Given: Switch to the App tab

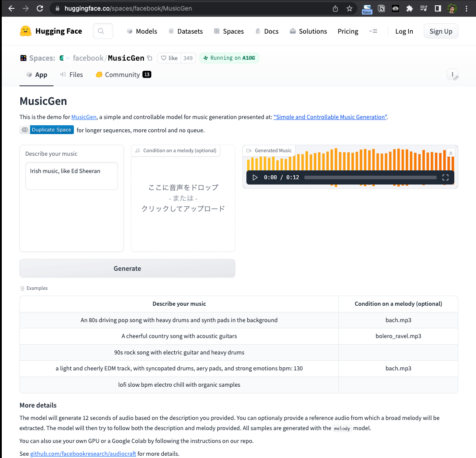Looking at the screenshot, I should click(x=37, y=75).
